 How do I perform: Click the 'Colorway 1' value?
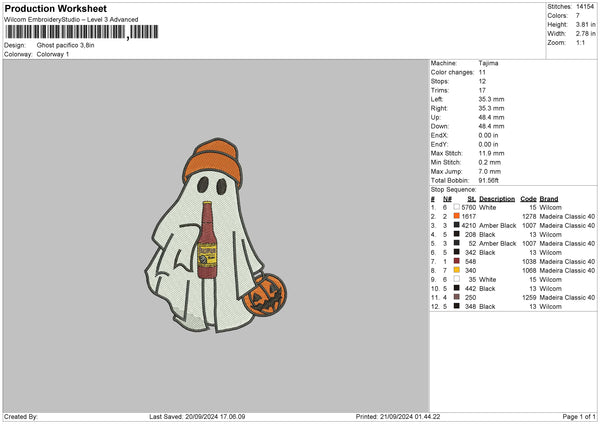[53, 54]
